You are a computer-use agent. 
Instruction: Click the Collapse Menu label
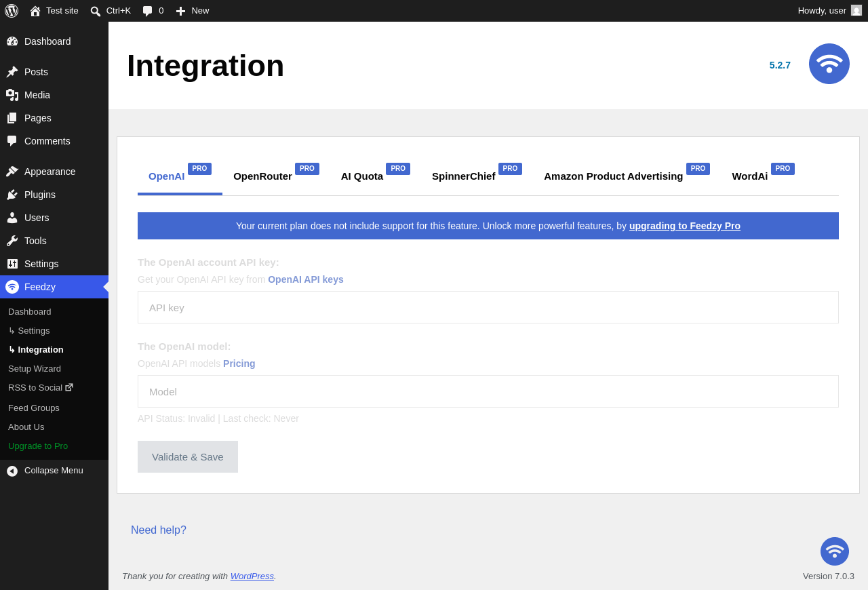tap(54, 471)
